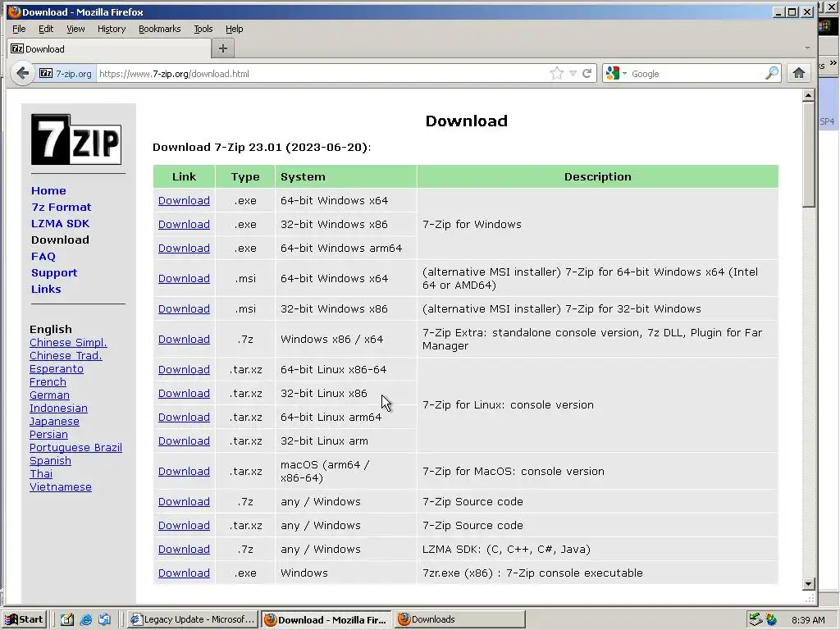Open the History menu
Image resolution: width=840 pixels, height=630 pixels.
pos(112,29)
